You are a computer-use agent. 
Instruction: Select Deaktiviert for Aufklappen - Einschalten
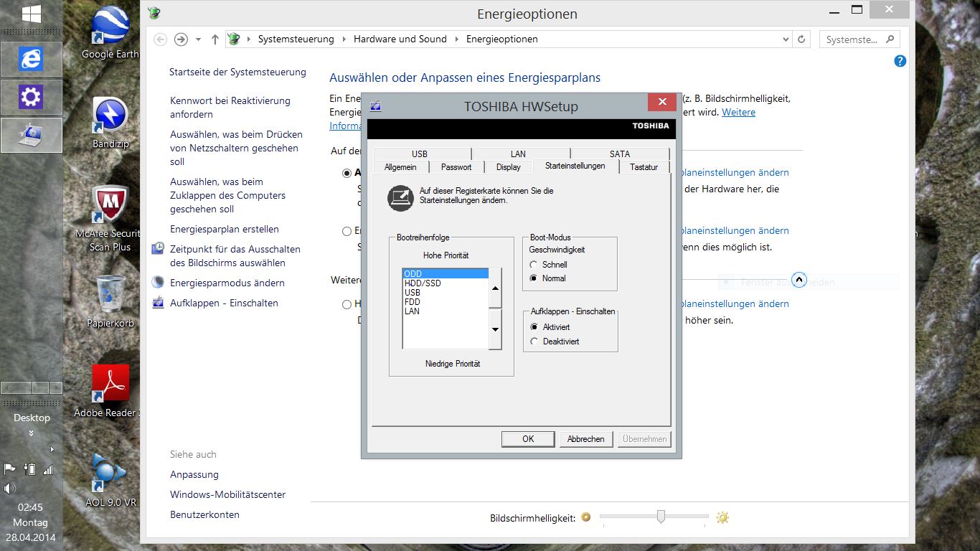534,342
